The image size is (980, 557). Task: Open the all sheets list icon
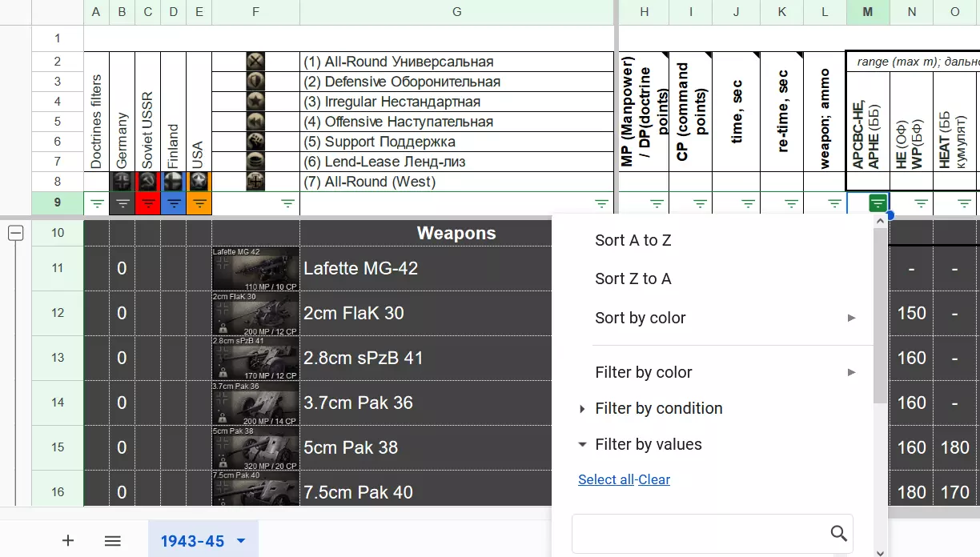tap(113, 540)
